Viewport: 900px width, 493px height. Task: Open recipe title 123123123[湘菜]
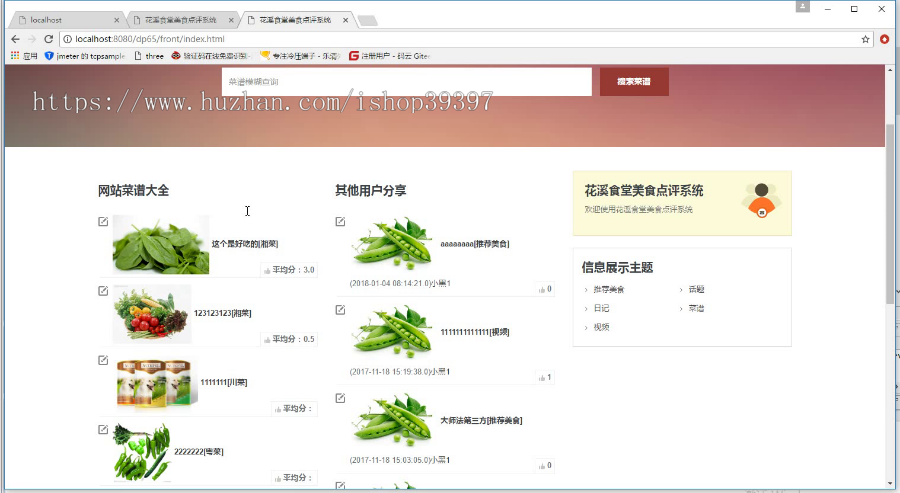(x=223, y=313)
